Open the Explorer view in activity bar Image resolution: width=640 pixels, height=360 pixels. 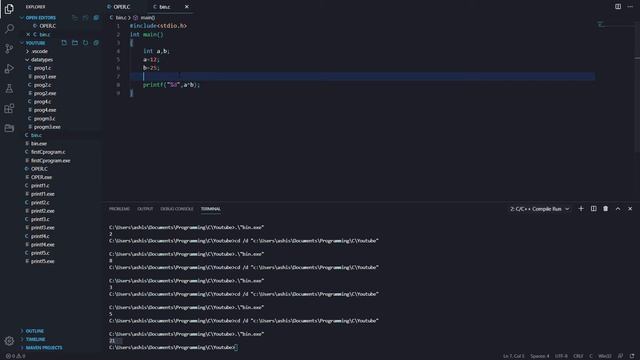tap(9, 9)
